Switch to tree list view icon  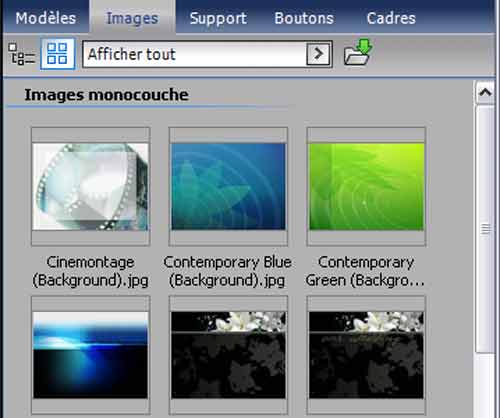pyautogui.click(x=21, y=54)
